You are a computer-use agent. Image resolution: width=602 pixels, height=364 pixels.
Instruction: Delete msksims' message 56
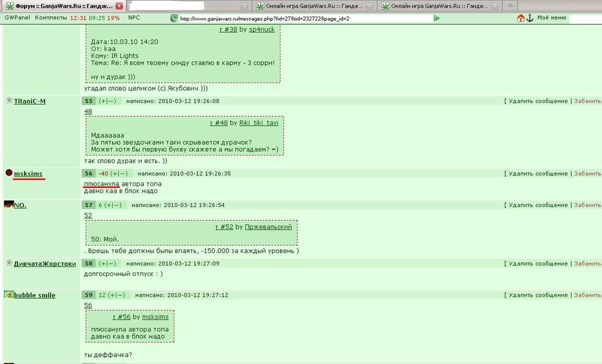(x=539, y=173)
